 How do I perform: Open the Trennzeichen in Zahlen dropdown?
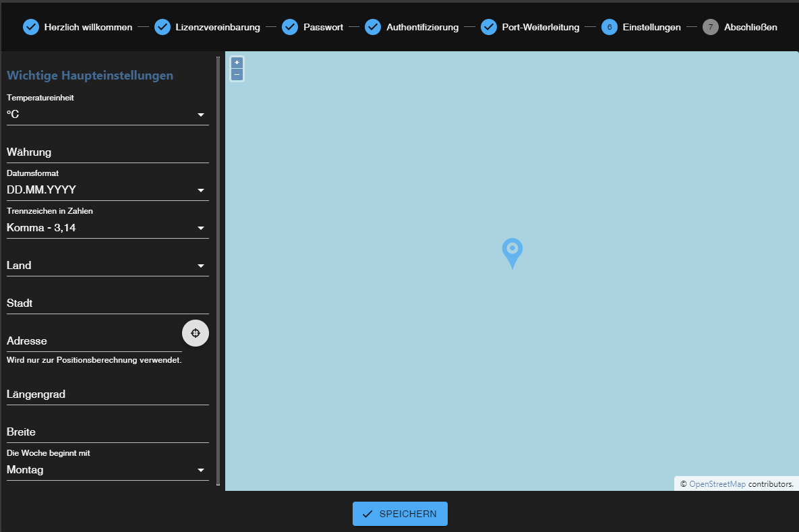107,228
